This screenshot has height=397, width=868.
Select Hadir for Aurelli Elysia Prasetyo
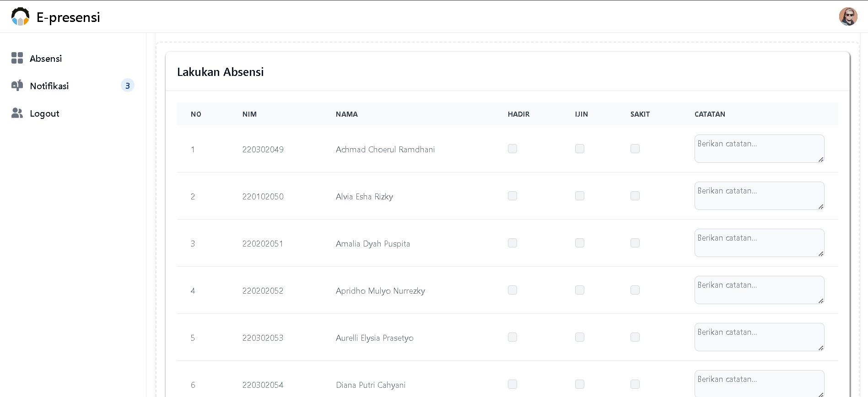click(512, 337)
